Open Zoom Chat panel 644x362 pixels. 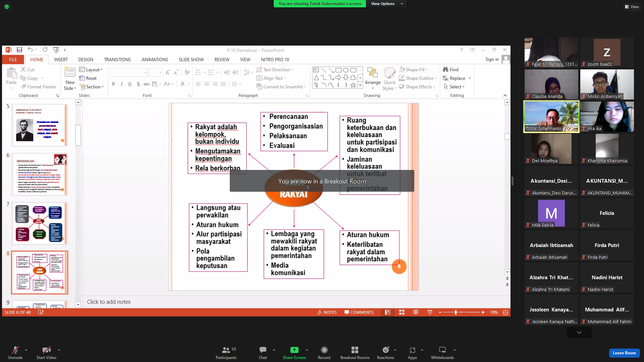pyautogui.click(x=263, y=353)
